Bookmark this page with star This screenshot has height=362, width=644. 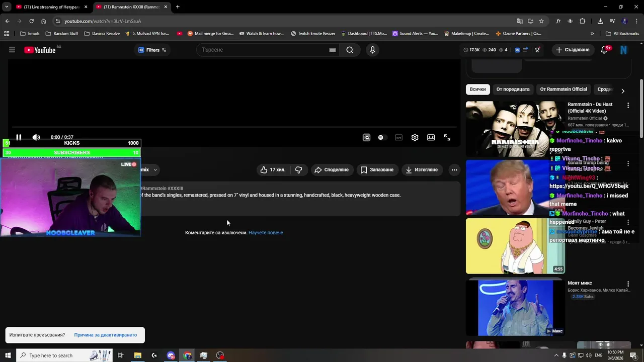(x=541, y=21)
